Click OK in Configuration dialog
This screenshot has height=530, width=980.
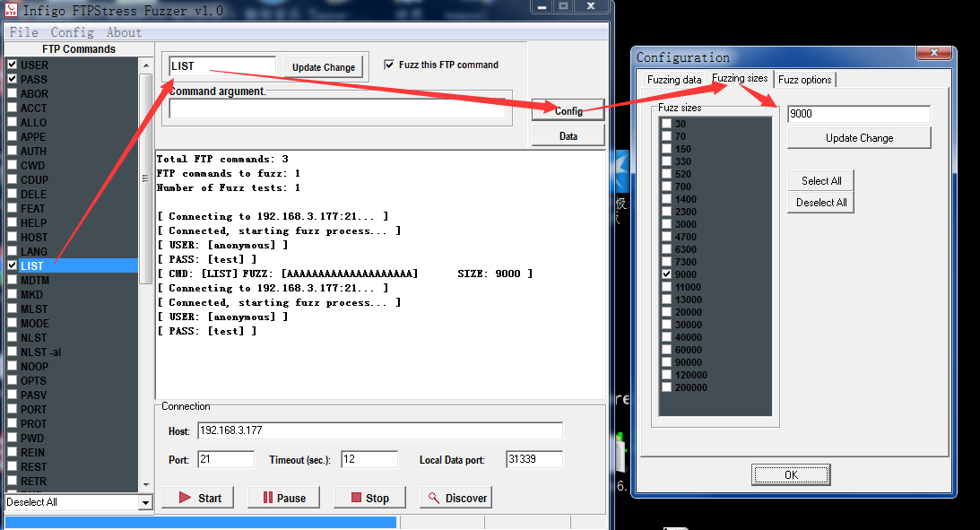click(x=791, y=475)
